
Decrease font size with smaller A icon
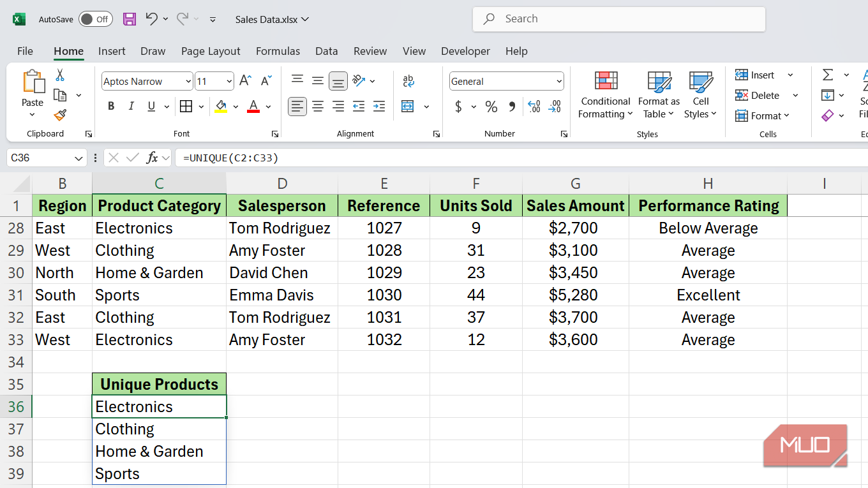pos(265,81)
